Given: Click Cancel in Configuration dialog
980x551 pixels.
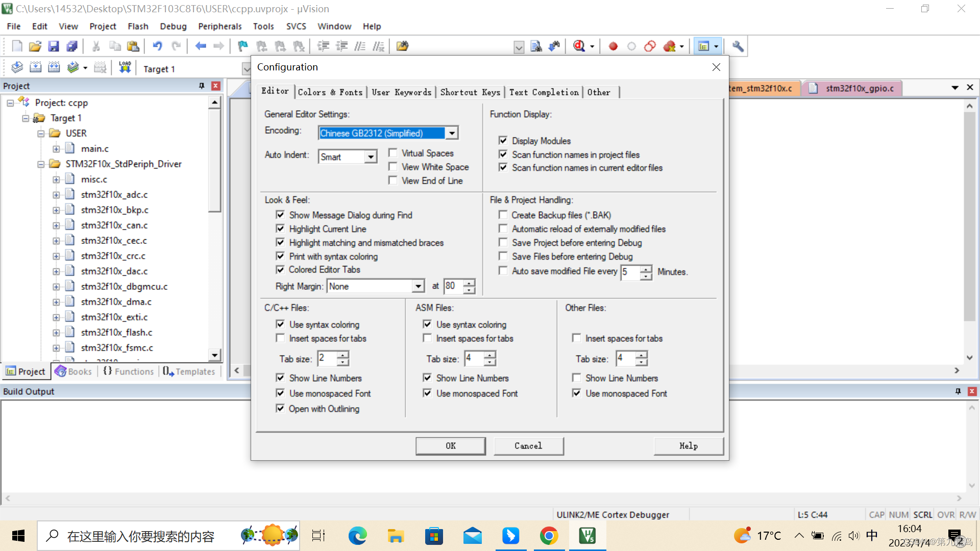Looking at the screenshot, I should coord(528,446).
